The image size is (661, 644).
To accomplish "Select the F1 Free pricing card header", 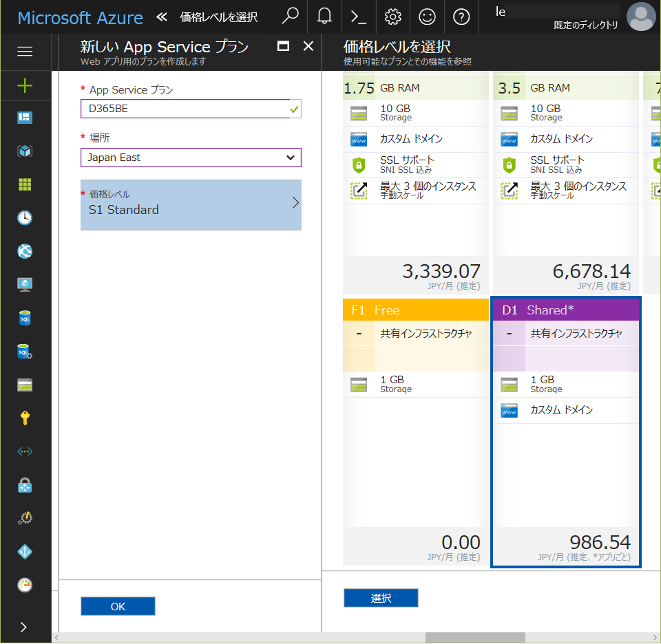I will [x=416, y=310].
